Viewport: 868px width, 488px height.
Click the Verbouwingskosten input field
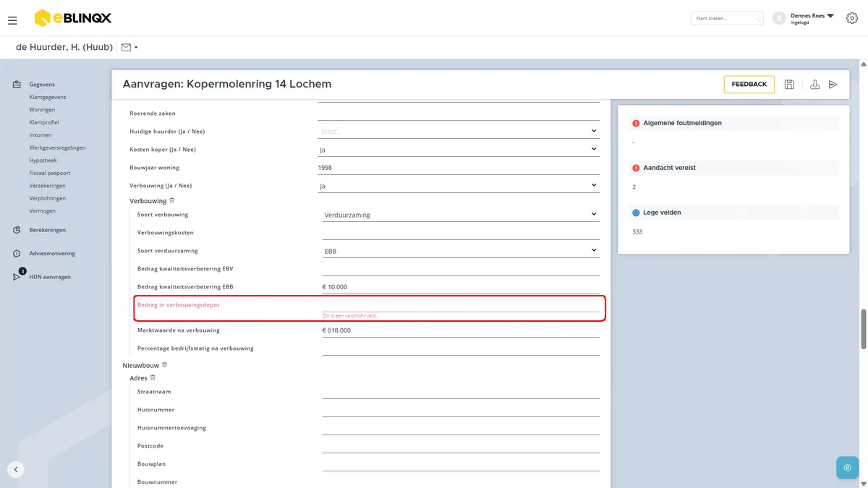(x=461, y=232)
